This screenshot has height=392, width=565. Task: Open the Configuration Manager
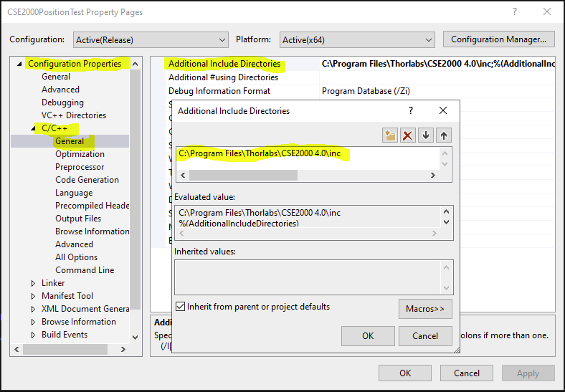[498, 39]
